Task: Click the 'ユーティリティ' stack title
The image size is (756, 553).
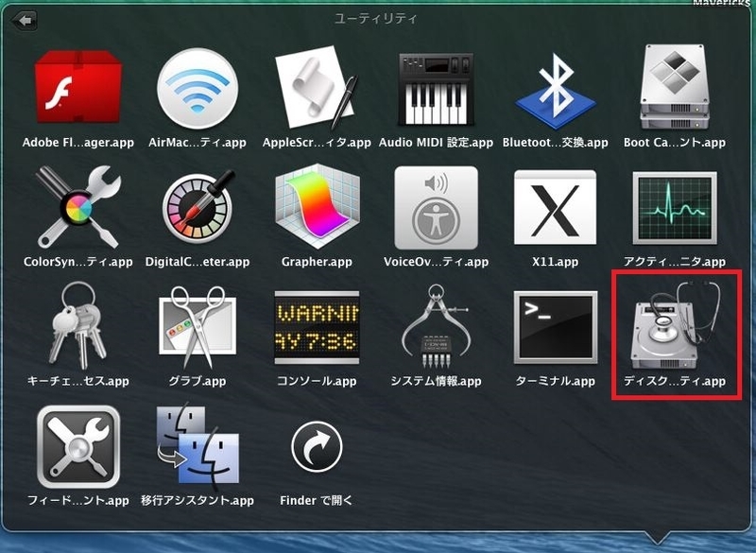Action: point(375,19)
